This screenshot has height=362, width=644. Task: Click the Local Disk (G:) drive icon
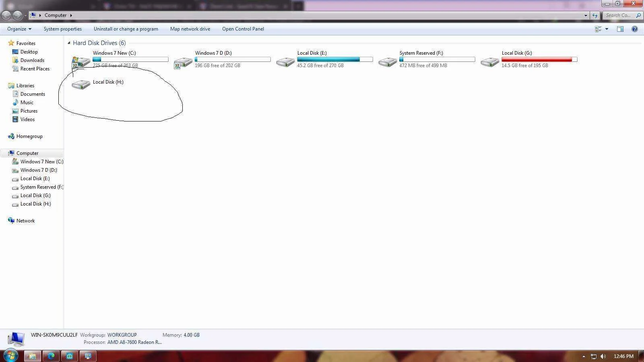pyautogui.click(x=490, y=62)
